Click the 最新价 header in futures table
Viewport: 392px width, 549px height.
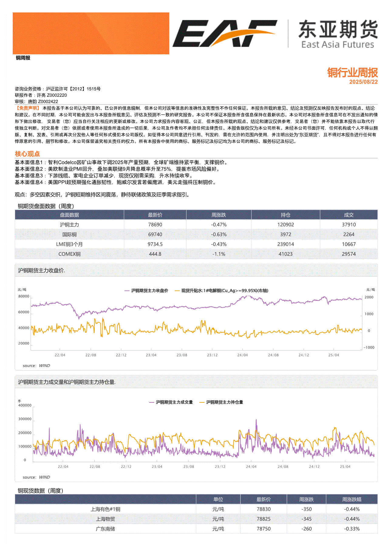coord(155,215)
